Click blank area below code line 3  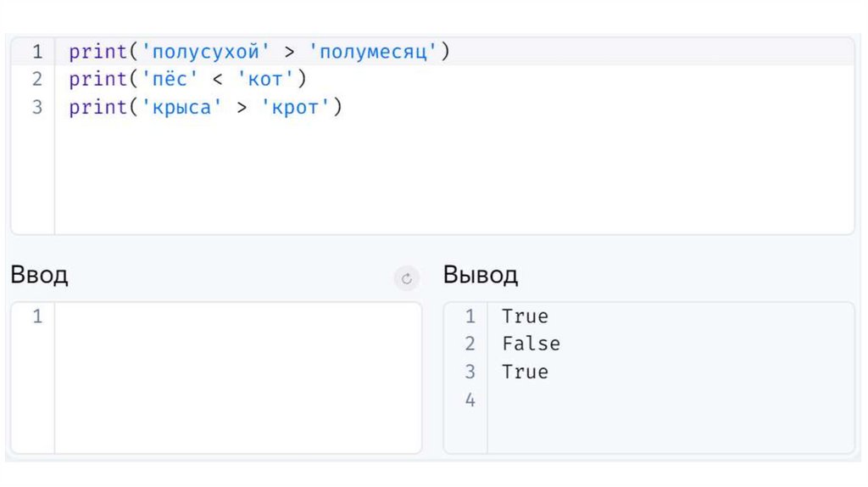click(x=424, y=178)
